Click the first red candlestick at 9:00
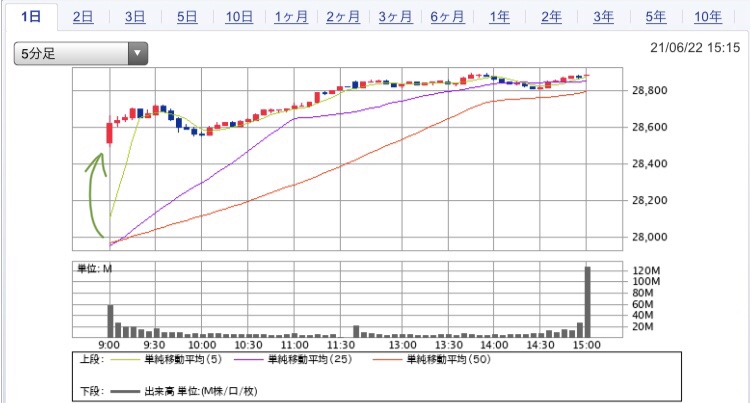The width and height of the screenshot is (750, 403). pyautogui.click(x=110, y=133)
